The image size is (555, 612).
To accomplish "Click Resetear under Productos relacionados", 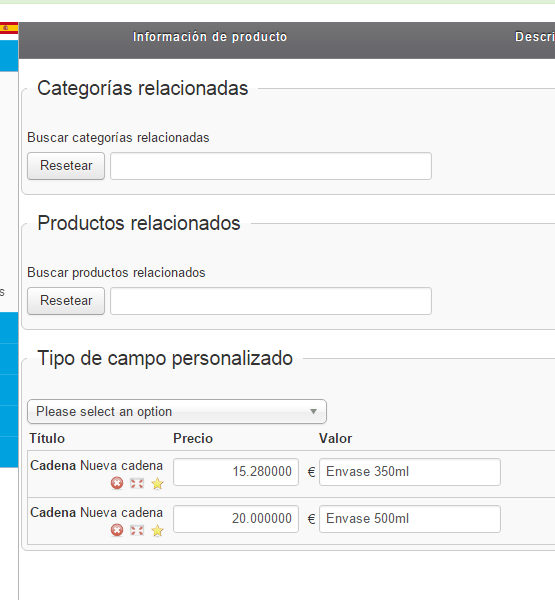I will point(66,301).
